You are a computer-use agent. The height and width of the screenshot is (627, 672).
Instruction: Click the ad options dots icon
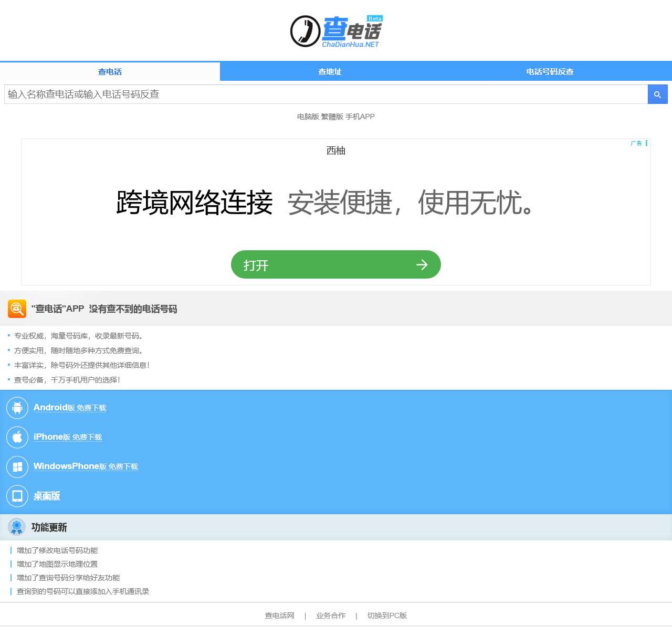(x=646, y=143)
